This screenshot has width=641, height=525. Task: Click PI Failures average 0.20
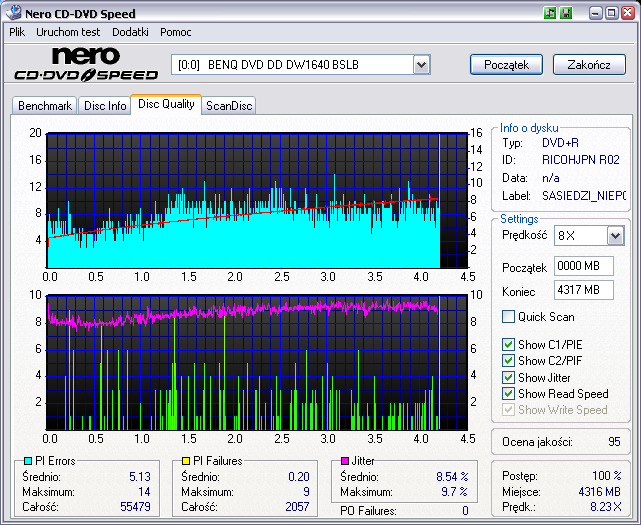(299, 477)
